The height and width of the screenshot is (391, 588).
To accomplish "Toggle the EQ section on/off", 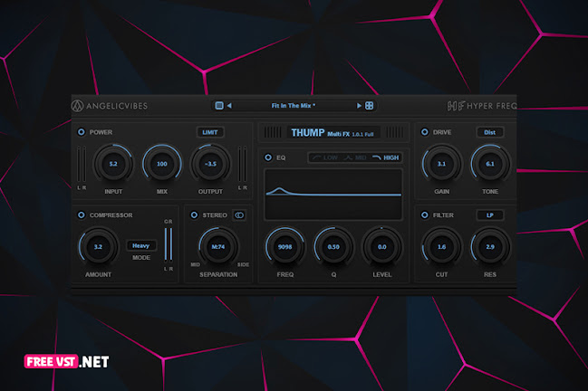I will (268, 157).
